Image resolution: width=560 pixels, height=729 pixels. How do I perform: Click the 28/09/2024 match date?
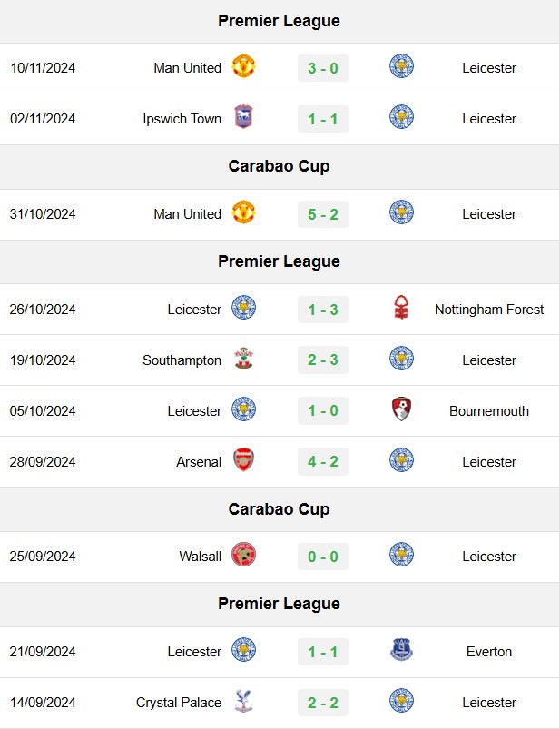[43, 462]
